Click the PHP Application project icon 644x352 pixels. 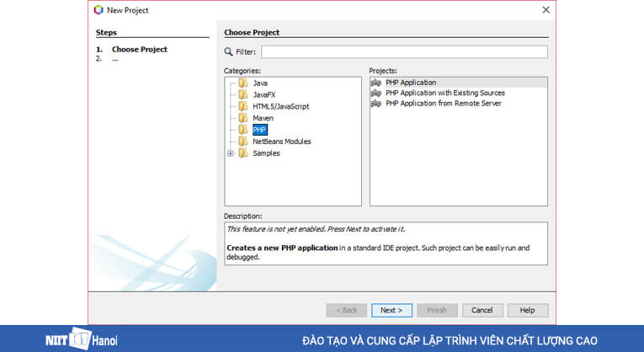click(x=375, y=83)
